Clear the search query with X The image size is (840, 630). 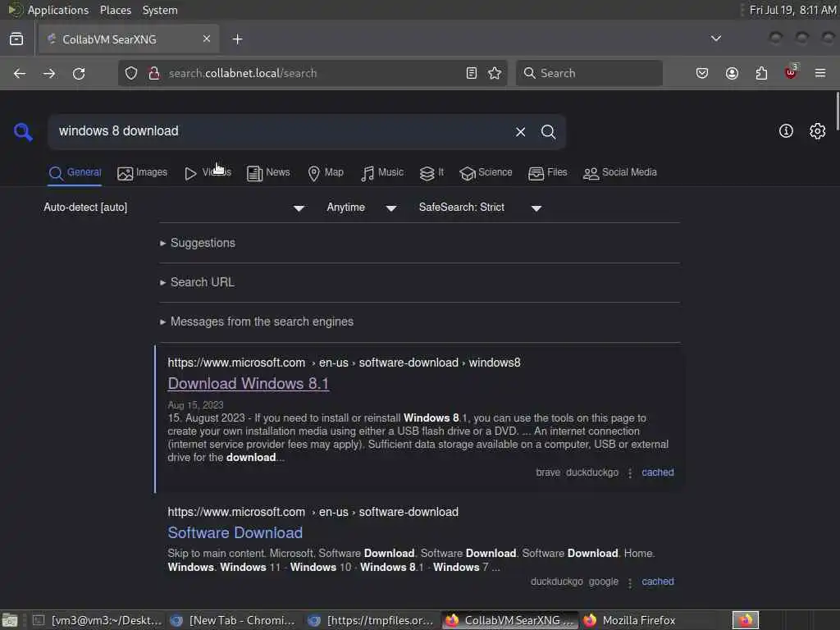coord(520,132)
